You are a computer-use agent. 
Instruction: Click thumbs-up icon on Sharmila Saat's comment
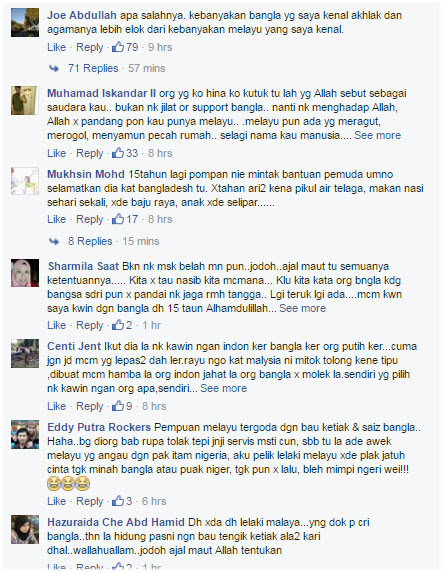click(118, 325)
